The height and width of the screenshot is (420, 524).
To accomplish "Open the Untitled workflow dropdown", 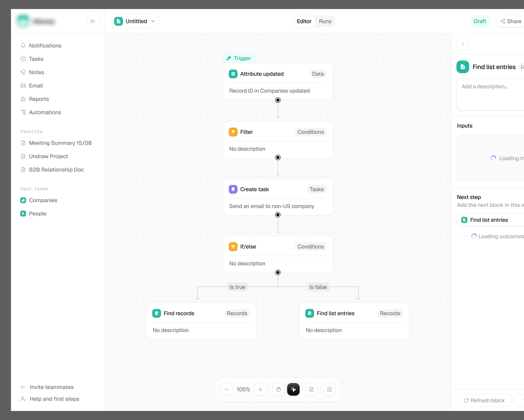I will (135, 21).
